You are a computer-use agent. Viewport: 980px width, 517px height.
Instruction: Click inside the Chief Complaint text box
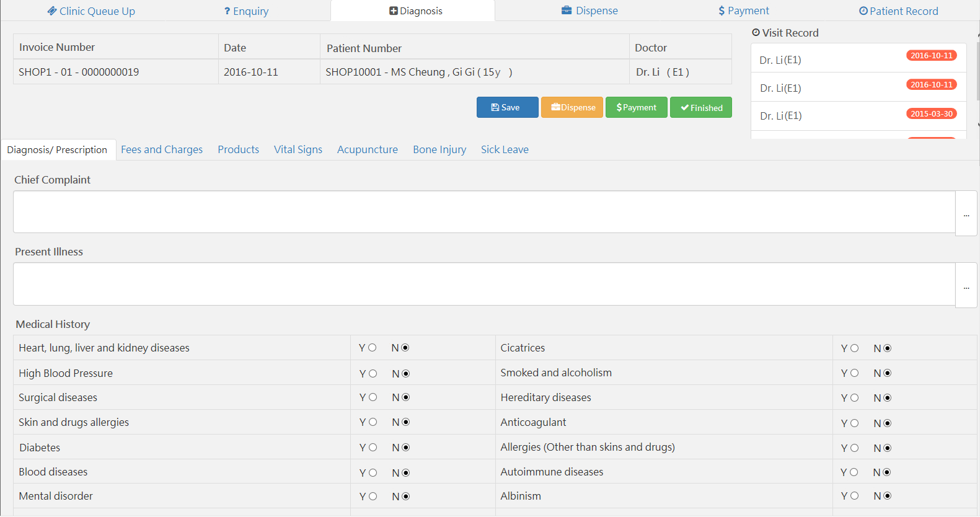484,212
